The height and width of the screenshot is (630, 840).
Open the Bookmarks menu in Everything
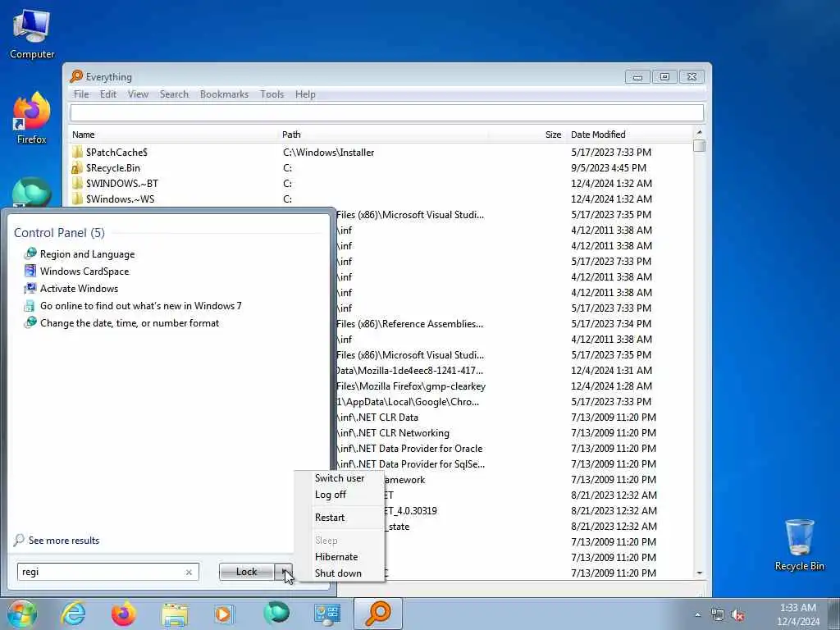(x=225, y=94)
